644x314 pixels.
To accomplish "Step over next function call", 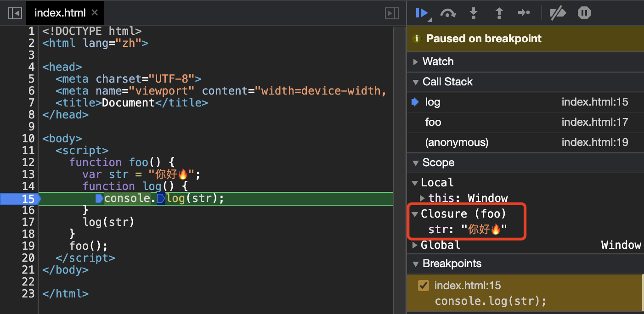I will 448,13.
